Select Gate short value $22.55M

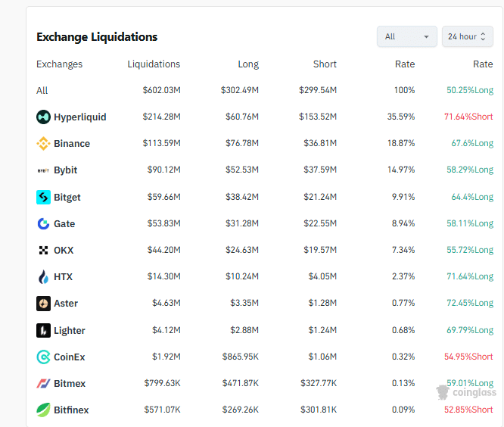(x=320, y=223)
